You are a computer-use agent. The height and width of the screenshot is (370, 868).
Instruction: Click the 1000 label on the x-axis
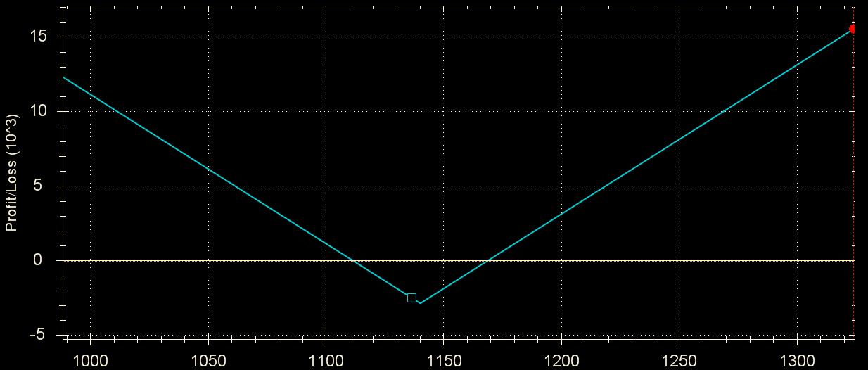pos(90,359)
